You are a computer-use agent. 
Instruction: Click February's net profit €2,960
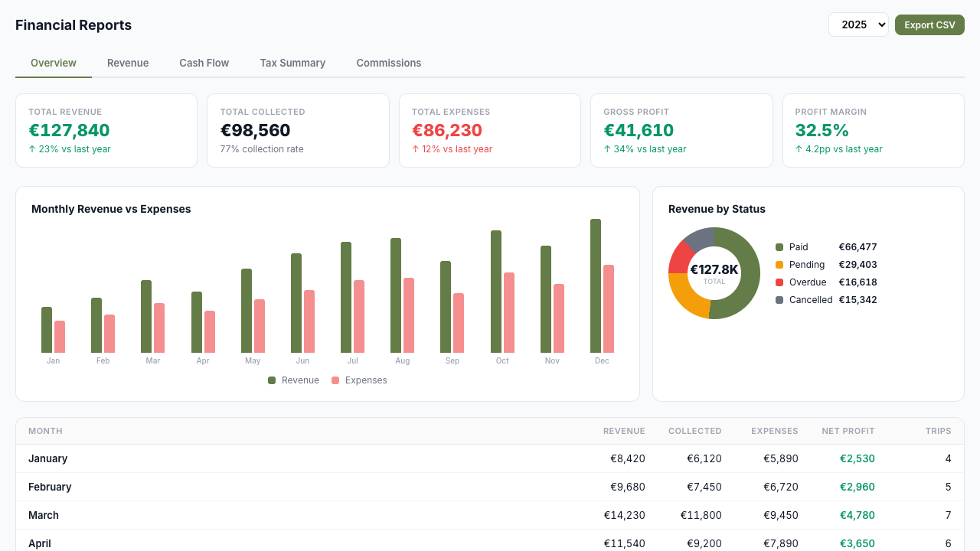coord(857,487)
